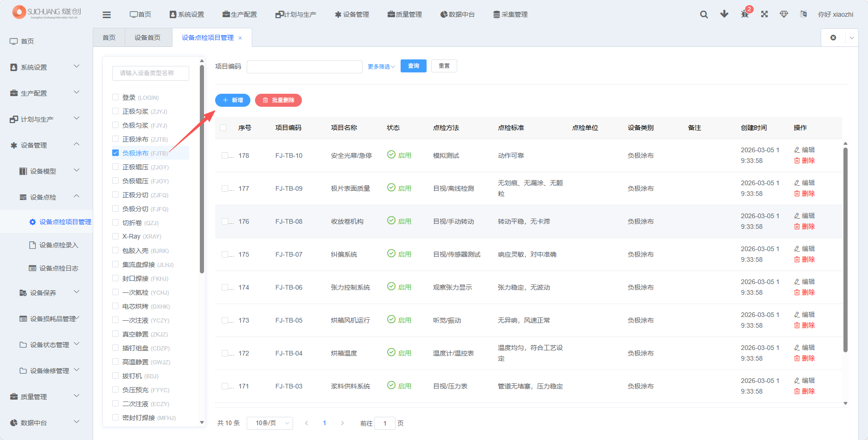
Task: Focus the 请输入设备类型名称 search field
Action: [x=151, y=73]
